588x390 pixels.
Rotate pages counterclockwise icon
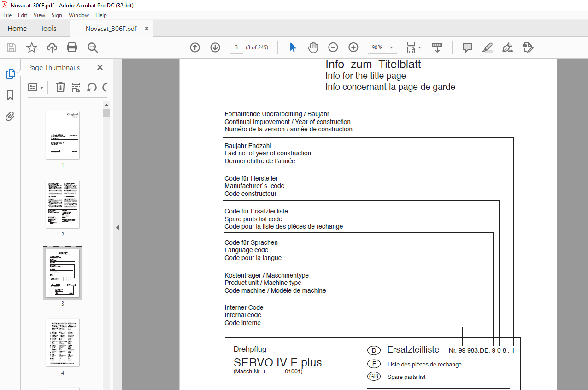point(91,87)
